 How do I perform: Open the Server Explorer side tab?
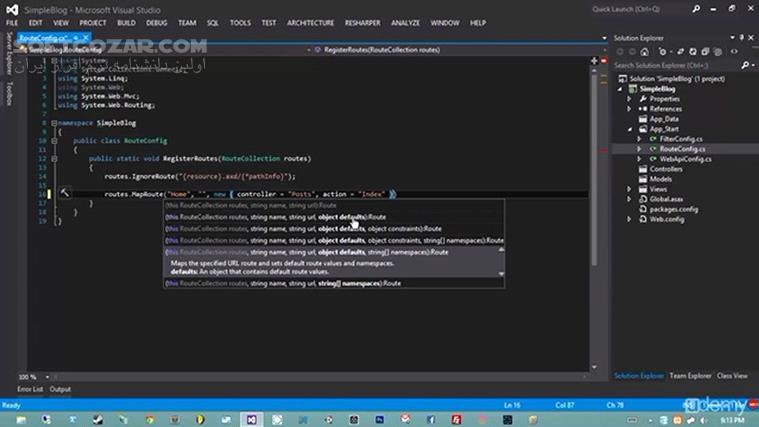click(x=9, y=53)
